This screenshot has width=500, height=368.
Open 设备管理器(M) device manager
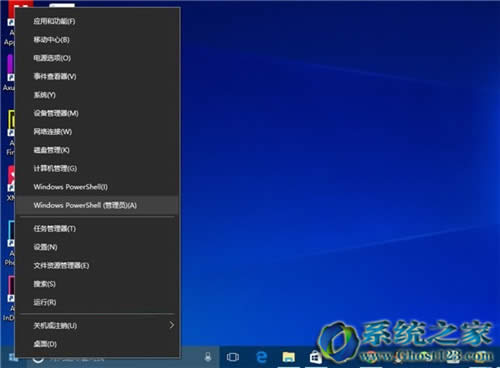pyautogui.click(x=97, y=113)
